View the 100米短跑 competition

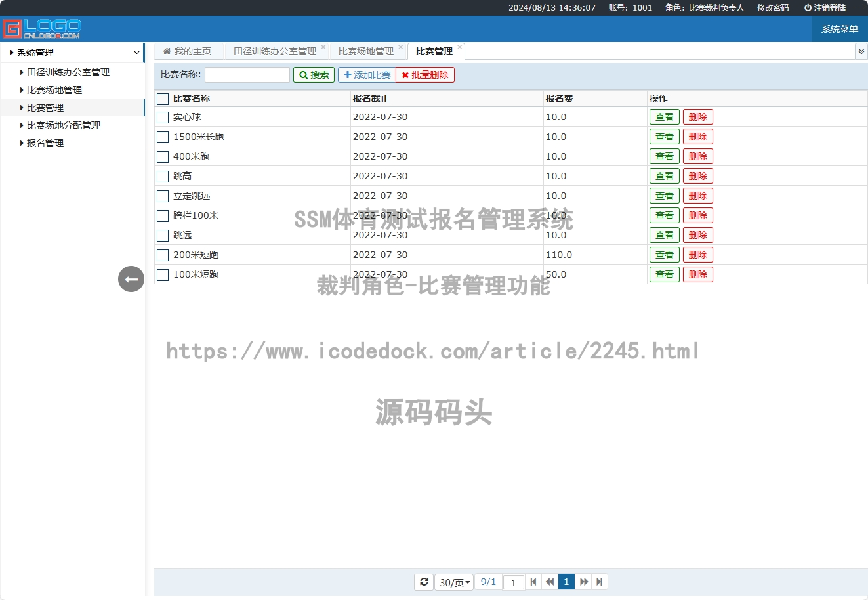pyautogui.click(x=665, y=274)
